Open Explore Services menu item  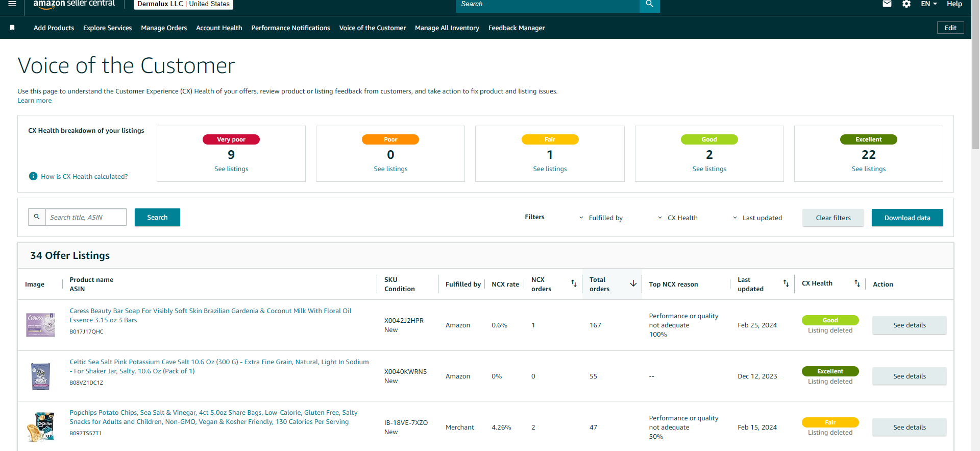coord(107,28)
